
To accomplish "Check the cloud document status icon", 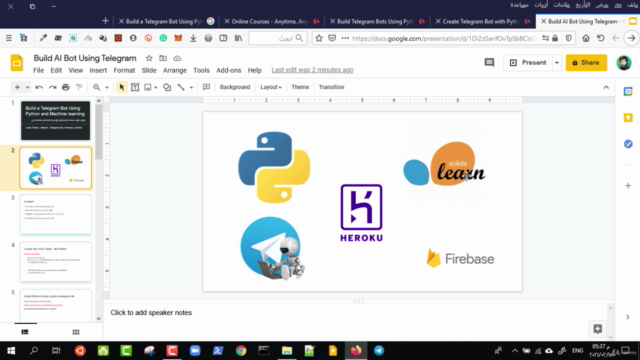I will click(x=177, y=58).
